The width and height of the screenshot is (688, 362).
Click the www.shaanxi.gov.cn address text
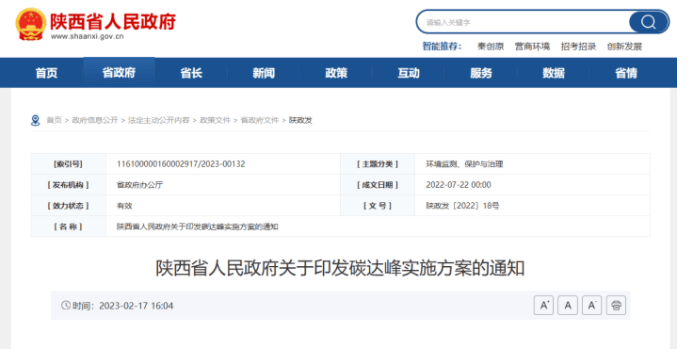[x=87, y=37]
